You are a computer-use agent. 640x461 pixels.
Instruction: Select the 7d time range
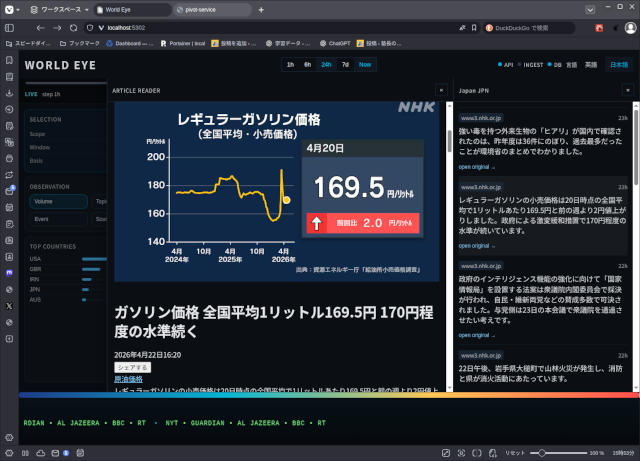click(345, 64)
